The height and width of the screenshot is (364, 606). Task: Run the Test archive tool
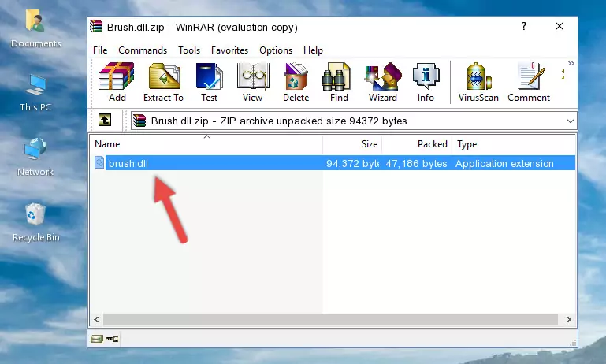(209, 82)
